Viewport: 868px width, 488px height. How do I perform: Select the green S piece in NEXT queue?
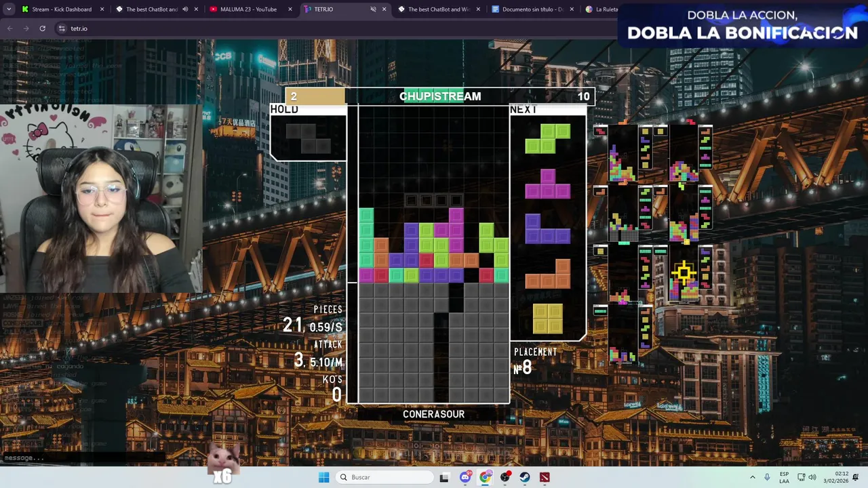547,138
